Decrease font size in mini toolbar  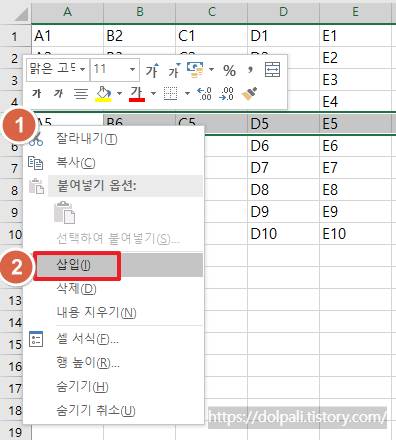pos(174,70)
